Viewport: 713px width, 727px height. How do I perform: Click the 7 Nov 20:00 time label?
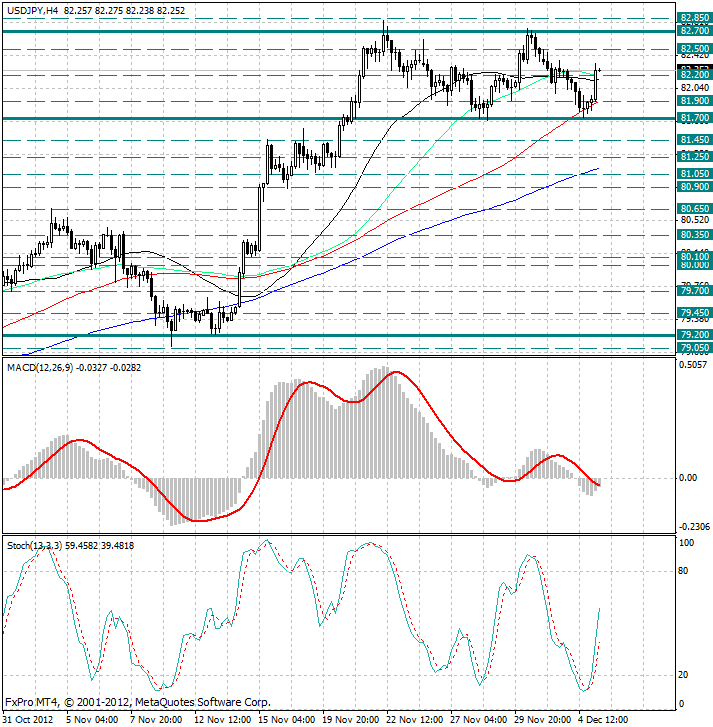(x=156, y=720)
